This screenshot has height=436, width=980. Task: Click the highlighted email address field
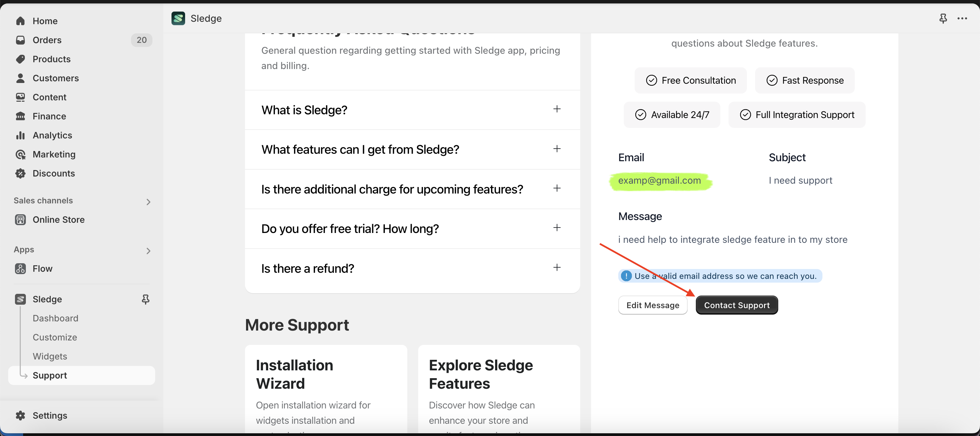pos(659,181)
